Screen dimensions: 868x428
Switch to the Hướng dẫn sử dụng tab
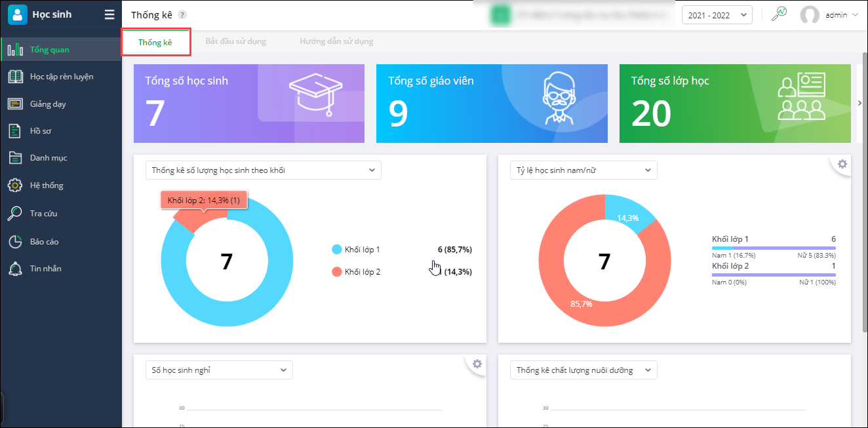click(x=336, y=41)
